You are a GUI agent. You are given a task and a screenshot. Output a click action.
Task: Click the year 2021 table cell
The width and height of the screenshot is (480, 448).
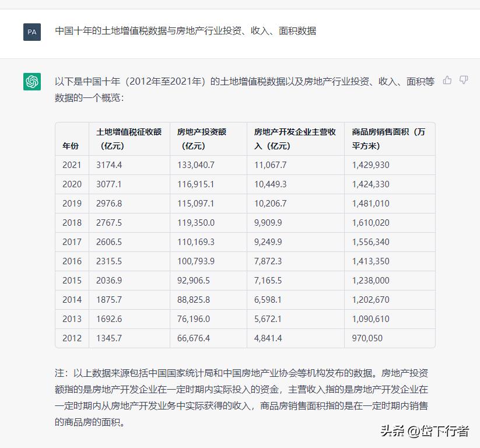click(x=71, y=165)
